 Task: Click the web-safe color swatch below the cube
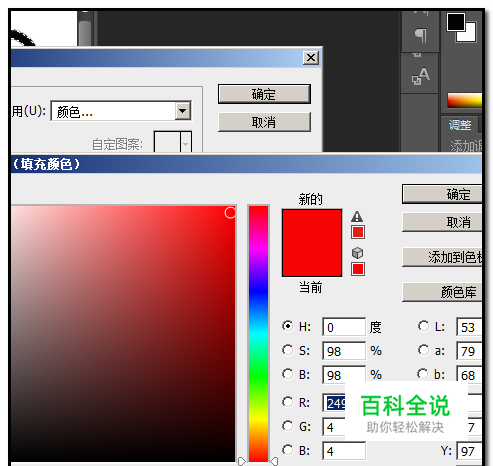coord(358,269)
